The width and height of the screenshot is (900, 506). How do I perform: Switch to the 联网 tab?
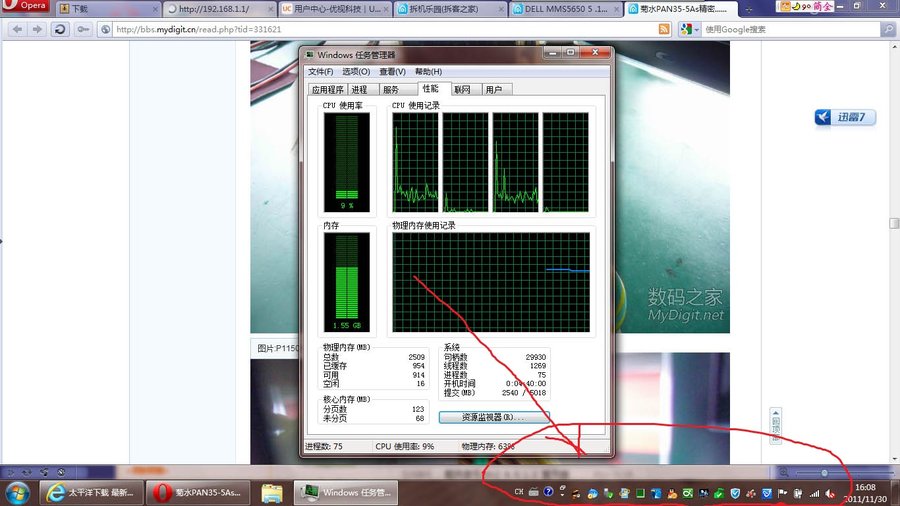tap(461, 89)
